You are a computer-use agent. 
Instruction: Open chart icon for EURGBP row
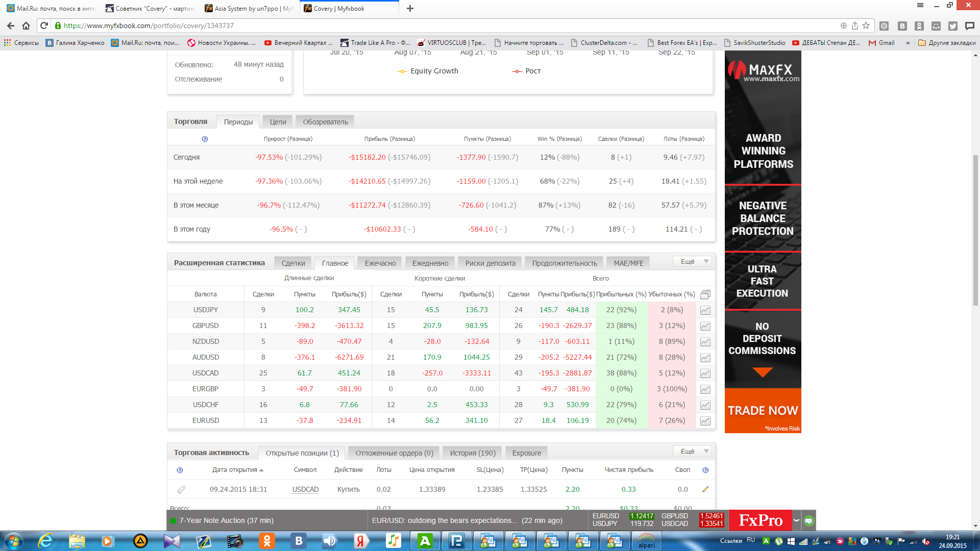pos(705,389)
